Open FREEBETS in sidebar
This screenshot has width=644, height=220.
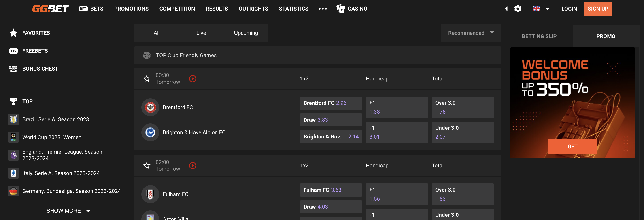(35, 51)
